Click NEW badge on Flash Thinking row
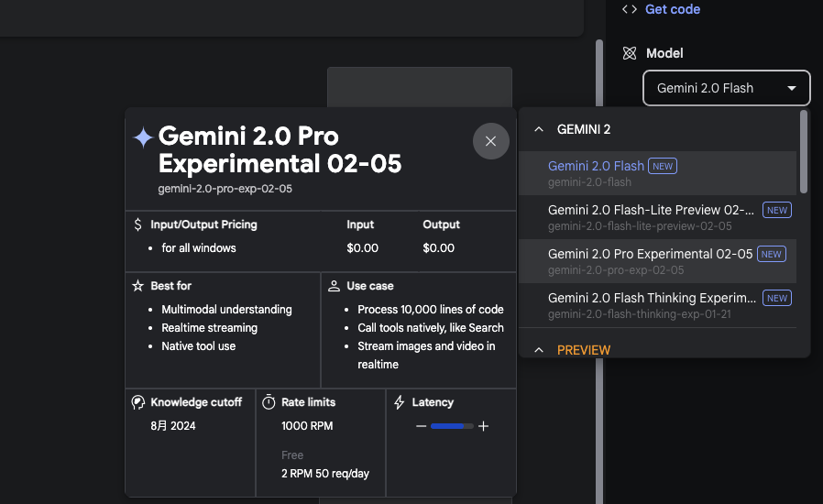Screen dimensions: 823x504 coord(777,298)
